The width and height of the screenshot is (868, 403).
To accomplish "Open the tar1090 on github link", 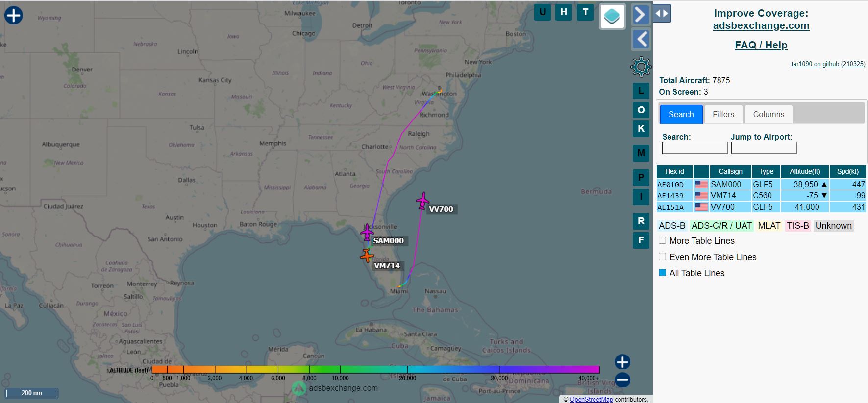I will point(828,64).
